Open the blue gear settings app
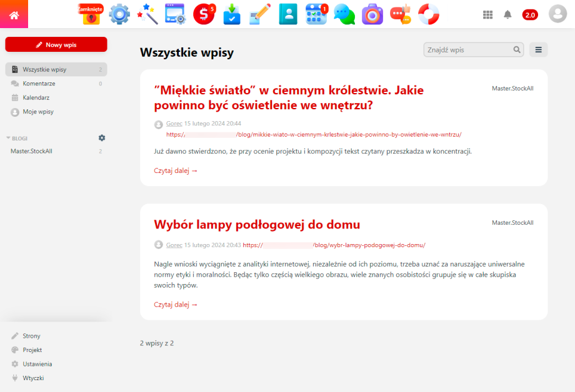This screenshot has width=575, height=392. 119,14
